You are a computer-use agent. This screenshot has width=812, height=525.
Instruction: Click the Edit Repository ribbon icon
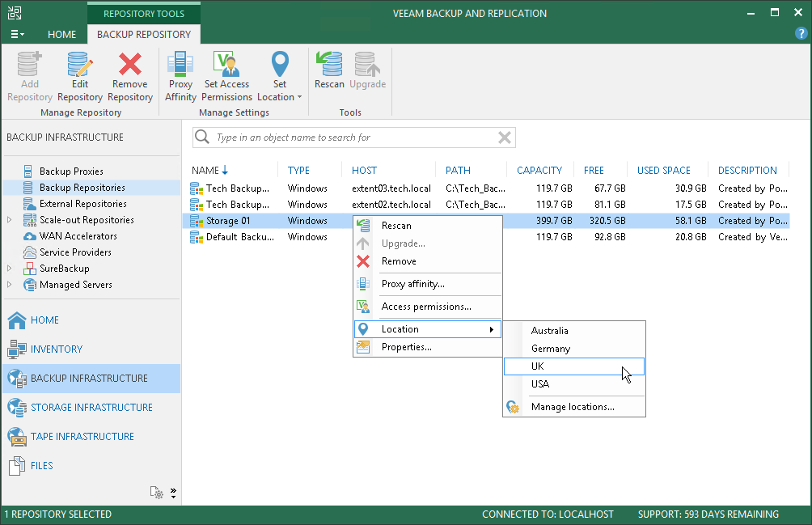tap(79, 76)
